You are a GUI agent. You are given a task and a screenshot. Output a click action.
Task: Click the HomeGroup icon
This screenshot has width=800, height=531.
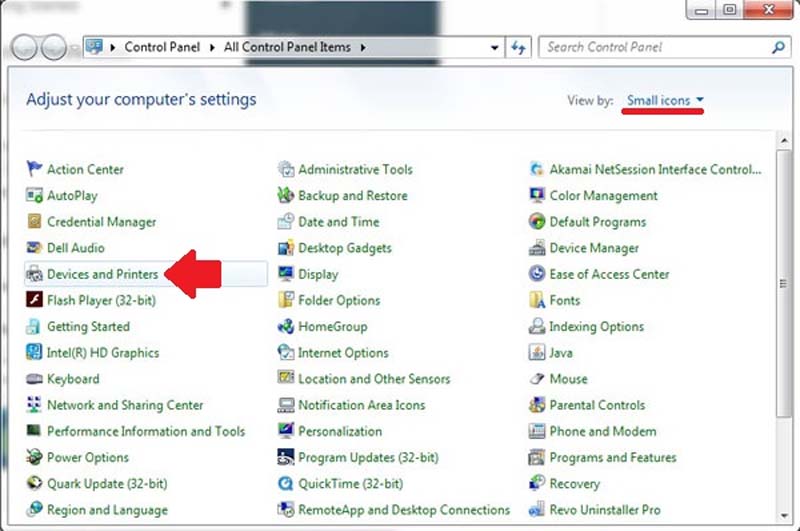[x=286, y=327]
